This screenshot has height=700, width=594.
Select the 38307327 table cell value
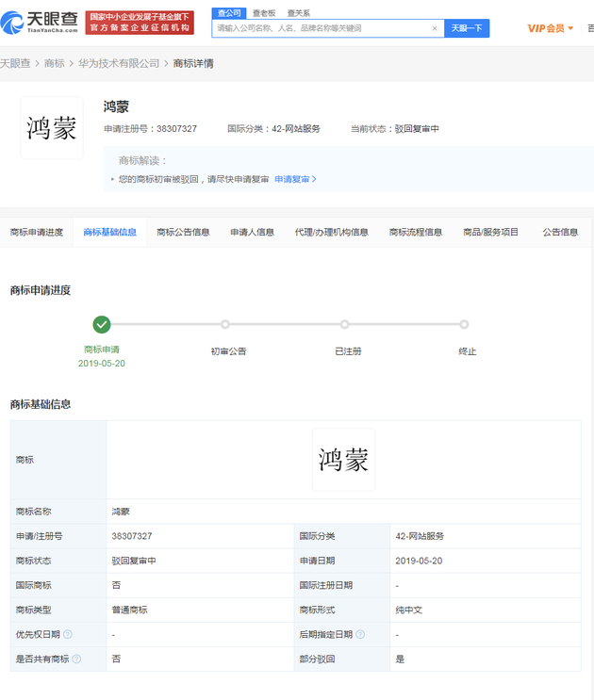pos(132,536)
